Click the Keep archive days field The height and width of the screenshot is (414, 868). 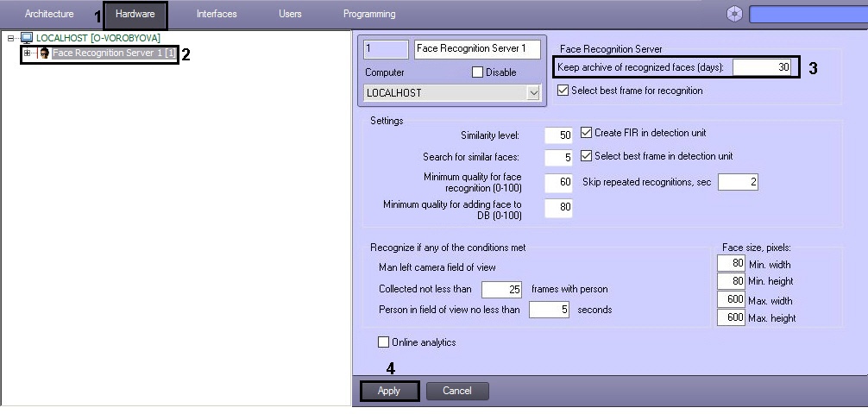762,67
